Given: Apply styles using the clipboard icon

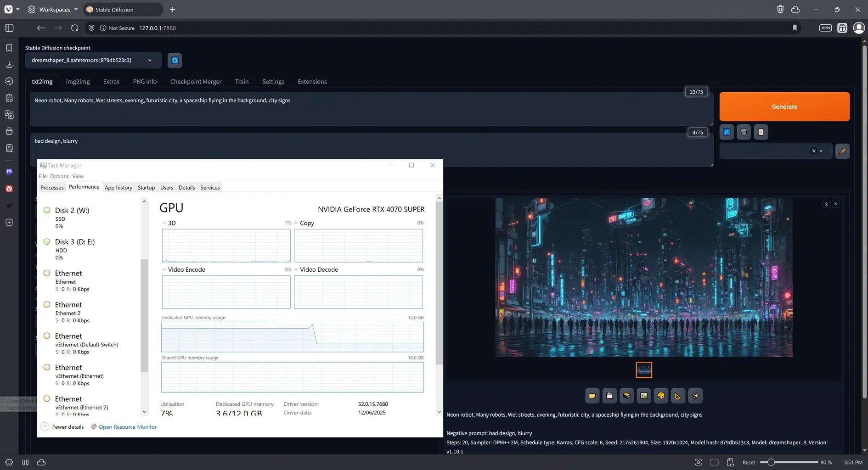Looking at the screenshot, I should tap(761, 132).
